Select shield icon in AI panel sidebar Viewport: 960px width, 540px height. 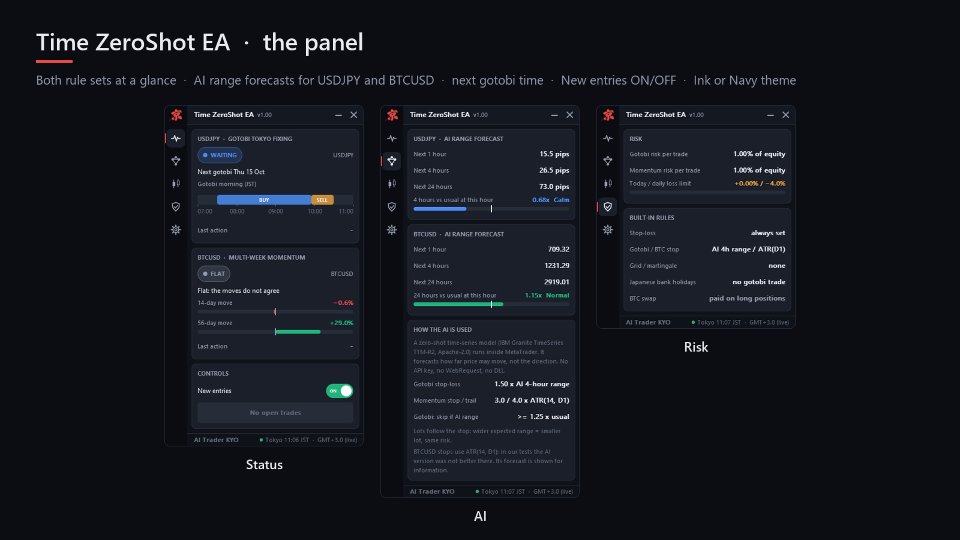tap(392, 207)
